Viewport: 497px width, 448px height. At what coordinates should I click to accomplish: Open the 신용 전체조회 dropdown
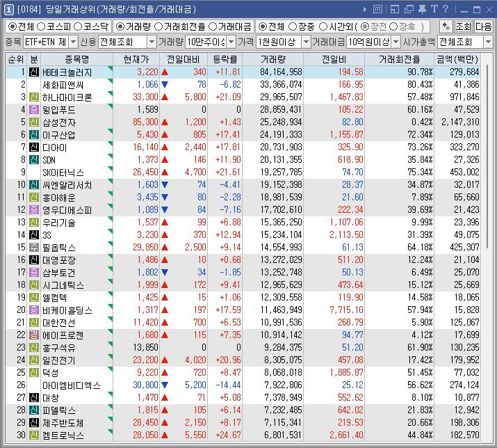152,42
